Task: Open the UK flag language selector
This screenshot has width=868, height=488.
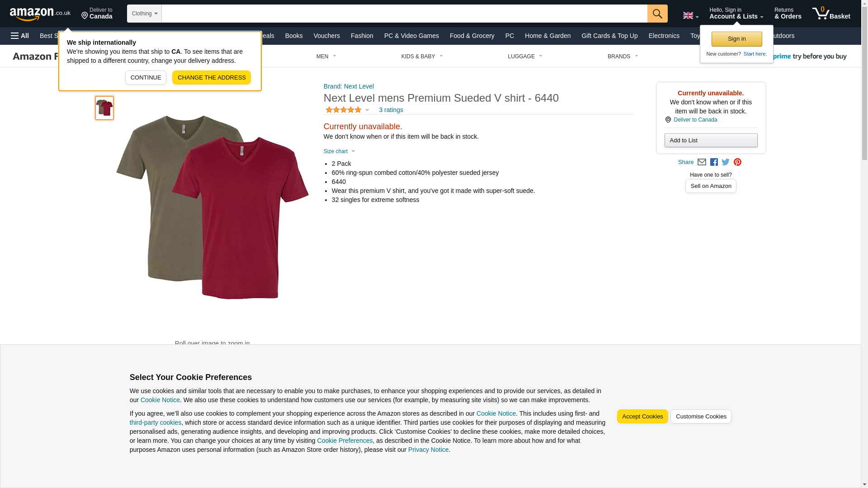Action: pyautogui.click(x=690, y=15)
